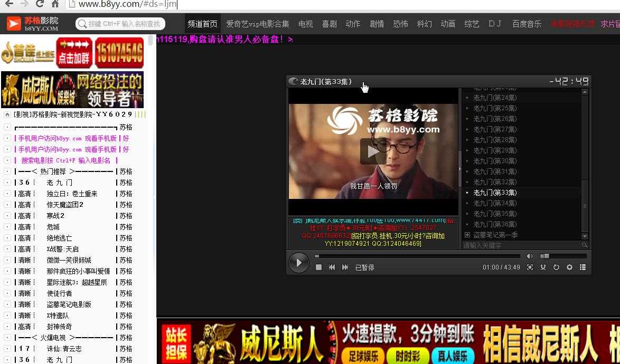Click the large round play button
620x364 pixels.
[298, 263]
